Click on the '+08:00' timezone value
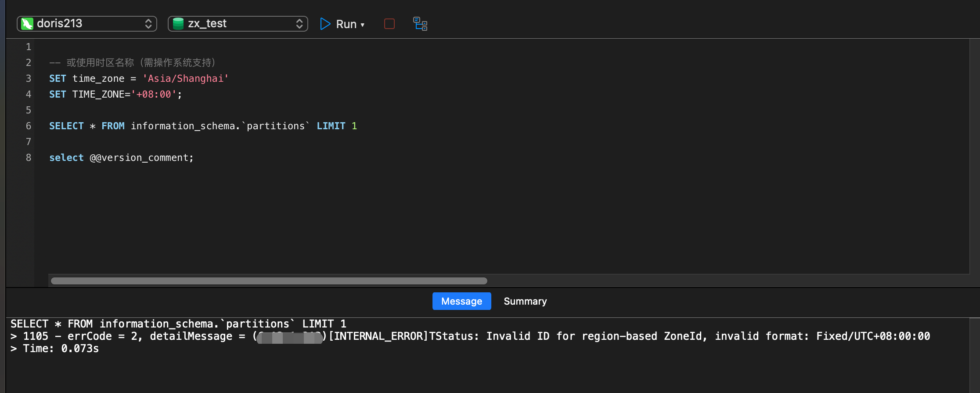The image size is (980, 393). point(154,95)
